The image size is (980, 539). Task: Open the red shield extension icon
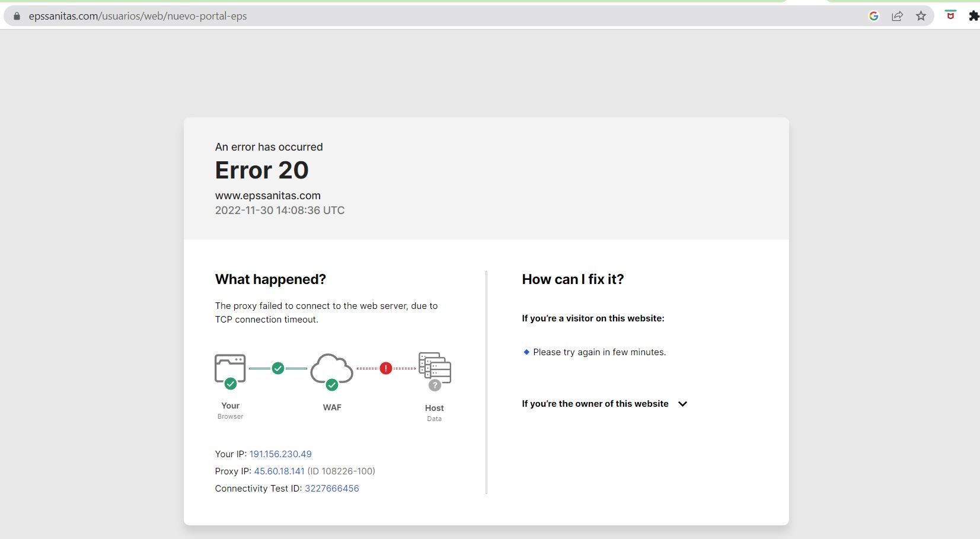[x=950, y=16]
